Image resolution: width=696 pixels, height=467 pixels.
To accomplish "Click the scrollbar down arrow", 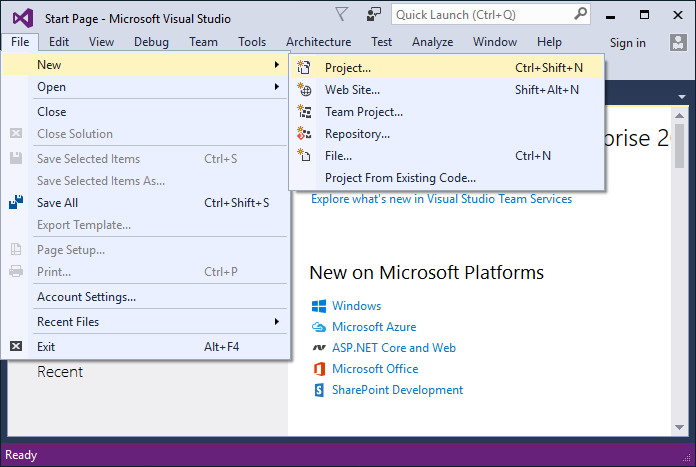I will tap(679, 427).
